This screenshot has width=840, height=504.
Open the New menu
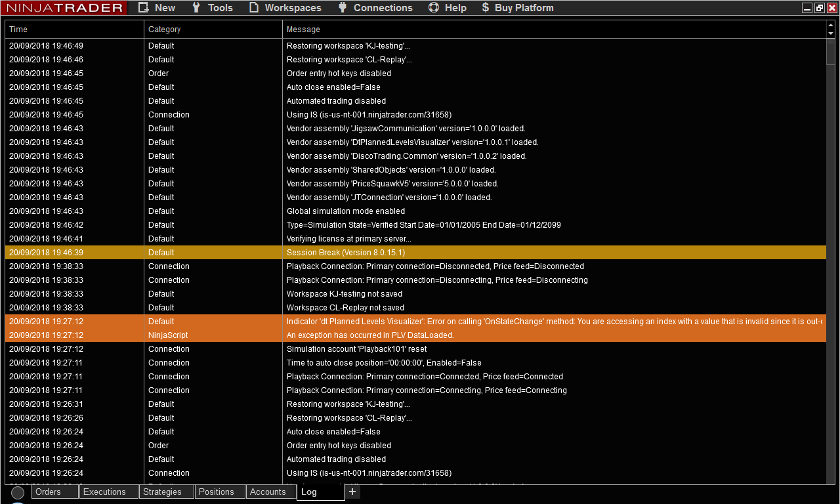(157, 8)
